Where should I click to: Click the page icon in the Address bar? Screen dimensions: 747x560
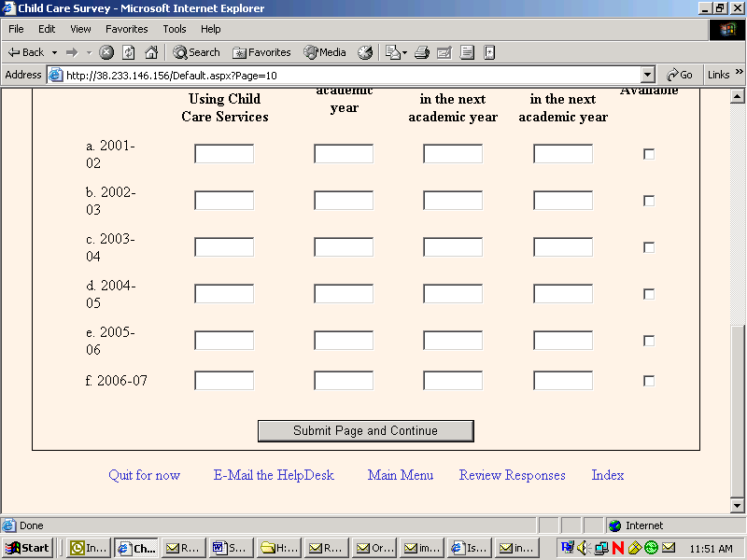pos(56,76)
